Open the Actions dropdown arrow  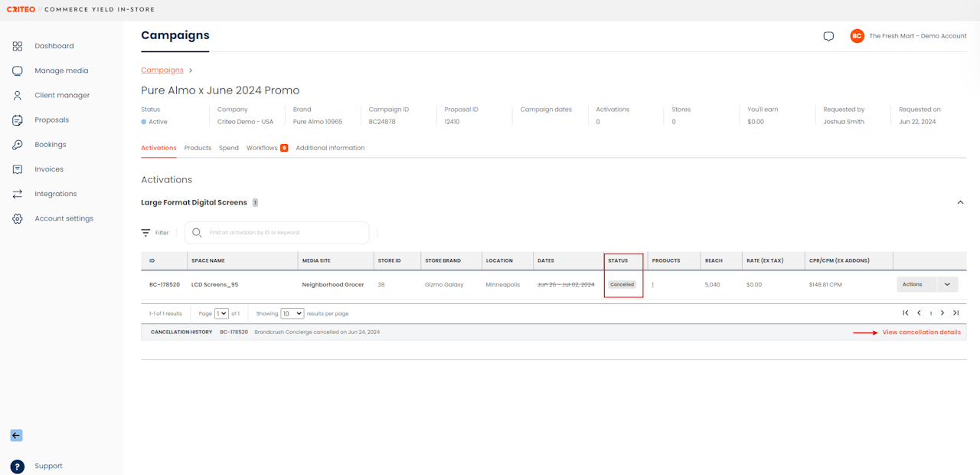click(947, 284)
